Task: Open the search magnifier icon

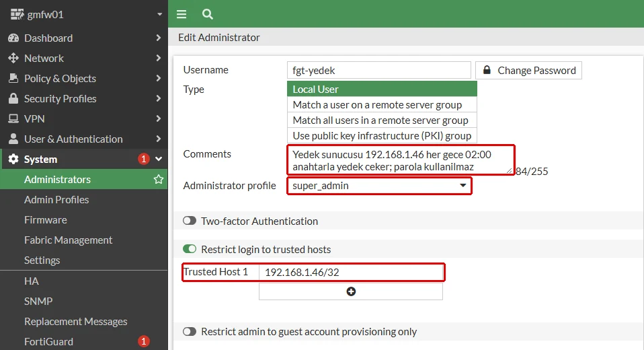Action: tap(208, 14)
